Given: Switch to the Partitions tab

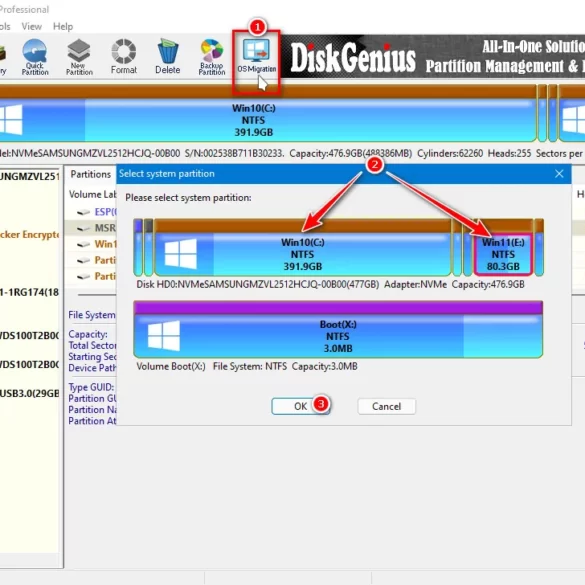Looking at the screenshot, I should pos(91,174).
